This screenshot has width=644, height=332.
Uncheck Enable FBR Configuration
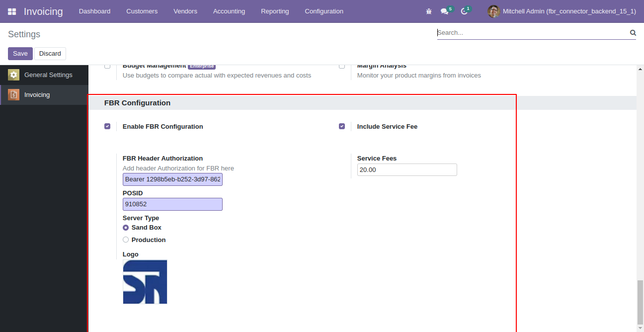coord(107,126)
